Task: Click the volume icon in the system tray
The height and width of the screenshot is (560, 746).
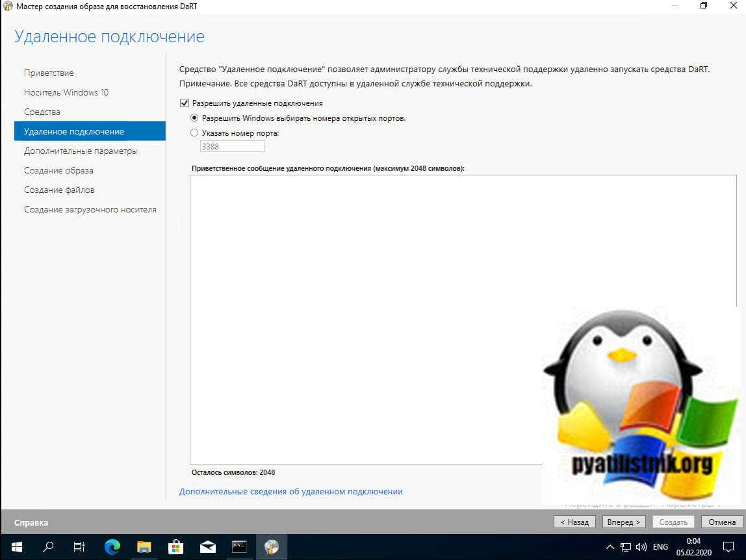Action: tap(641, 546)
